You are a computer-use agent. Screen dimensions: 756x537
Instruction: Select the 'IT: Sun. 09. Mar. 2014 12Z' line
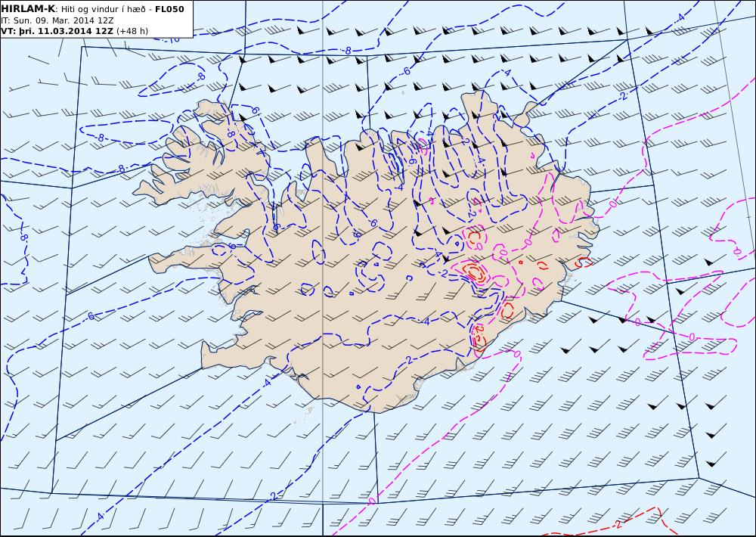point(58,20)
